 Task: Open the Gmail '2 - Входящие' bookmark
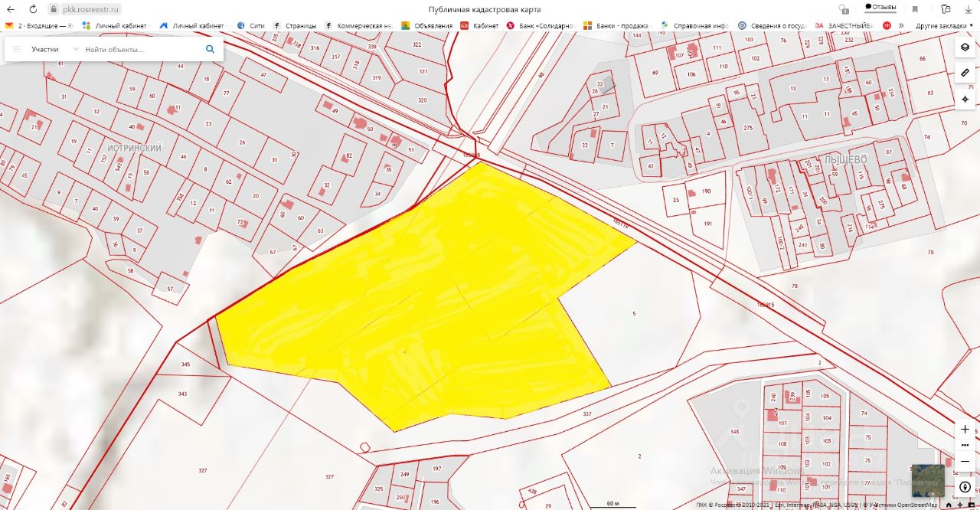[38, 25]
